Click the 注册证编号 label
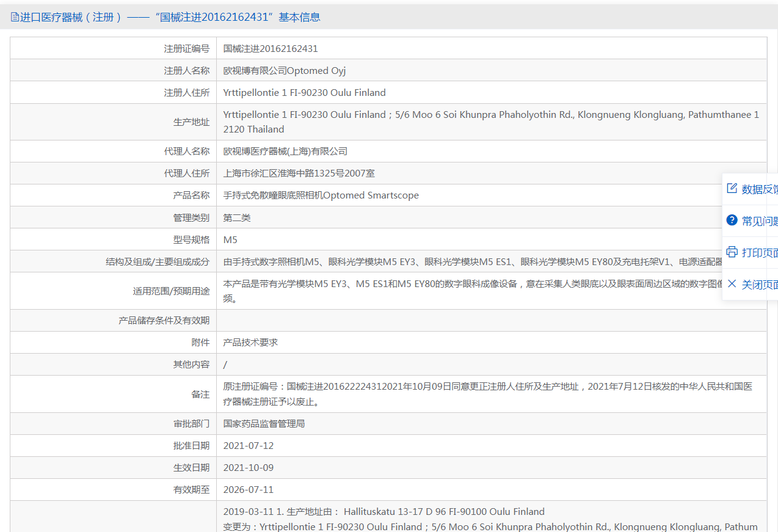 click(187, 49)
